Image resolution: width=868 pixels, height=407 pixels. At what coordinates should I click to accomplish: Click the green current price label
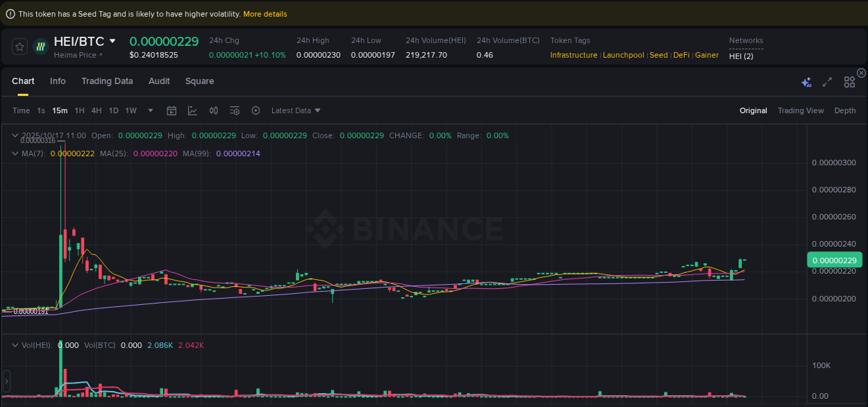834,260
